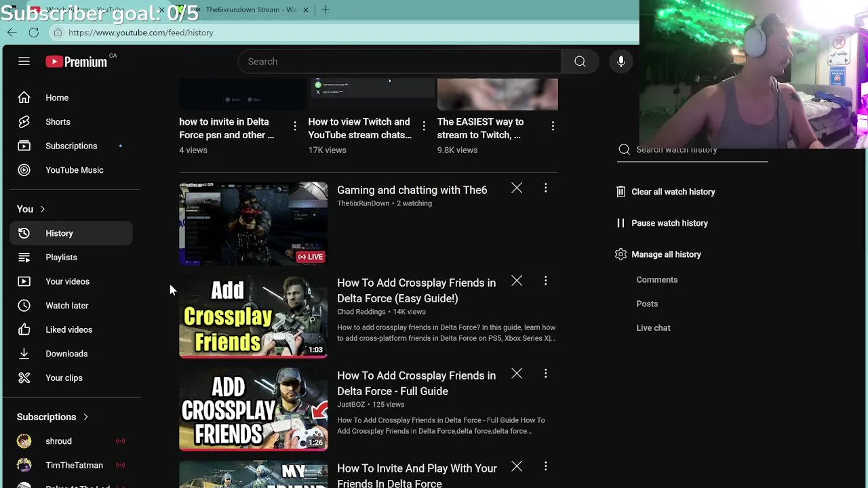Open more options for 'How To Invite And Play'
868x488 pixels.
click(x=545, y=466)
